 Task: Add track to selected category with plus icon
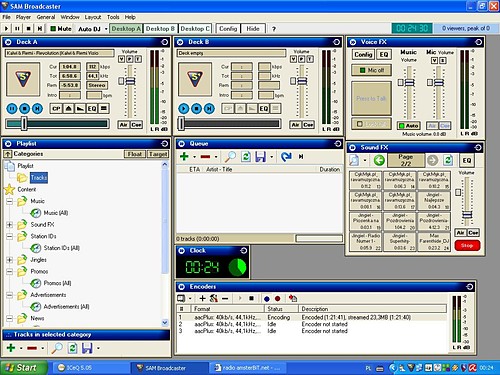click(11, 348)
